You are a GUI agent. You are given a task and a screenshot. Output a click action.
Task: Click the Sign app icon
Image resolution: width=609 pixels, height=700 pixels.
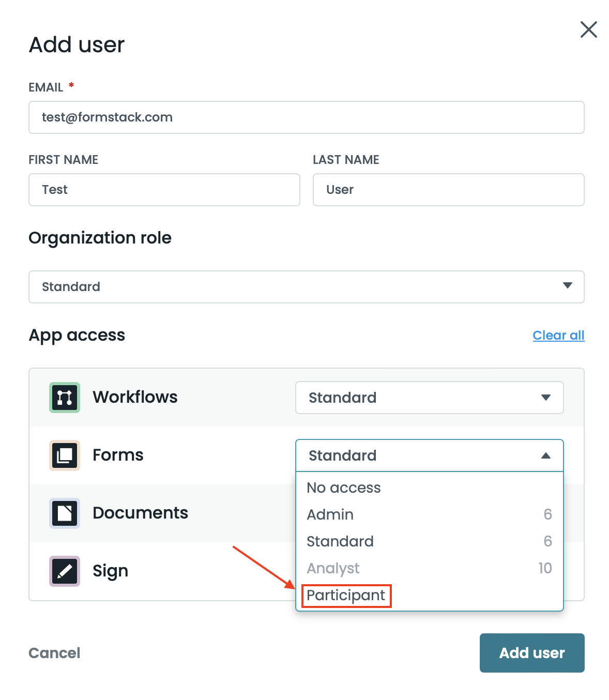(65, 571)
